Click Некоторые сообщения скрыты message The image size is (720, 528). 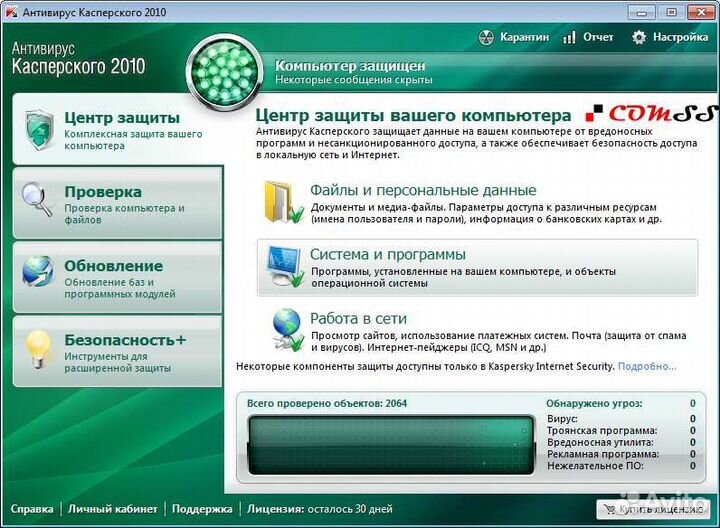354,80
